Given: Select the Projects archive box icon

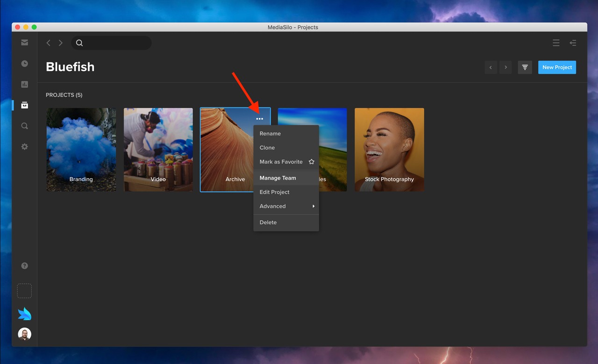Looking at the screenshot, I should pos(24,105).
